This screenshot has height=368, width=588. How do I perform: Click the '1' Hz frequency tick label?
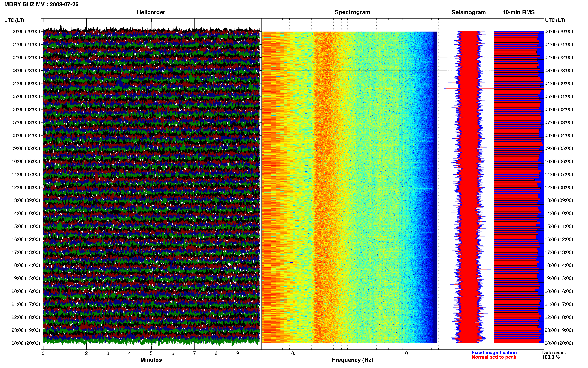(350, 353)
